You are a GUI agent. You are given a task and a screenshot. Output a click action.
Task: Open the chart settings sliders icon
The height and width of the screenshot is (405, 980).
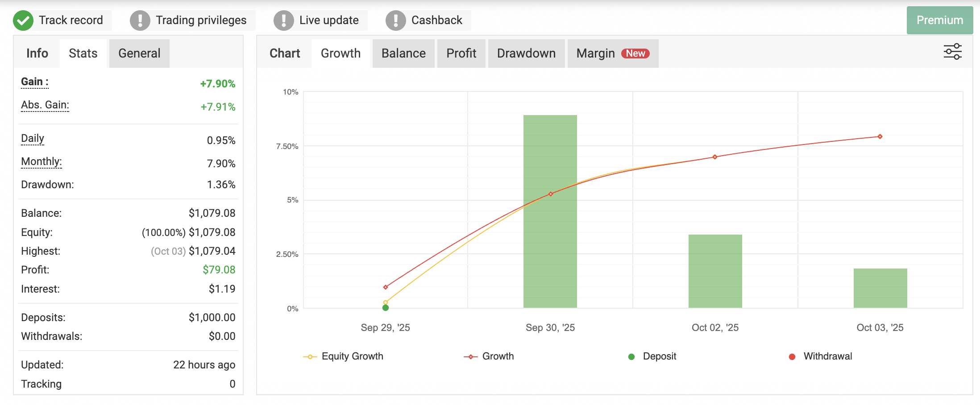pyautogui.click(x=952, y=52)
